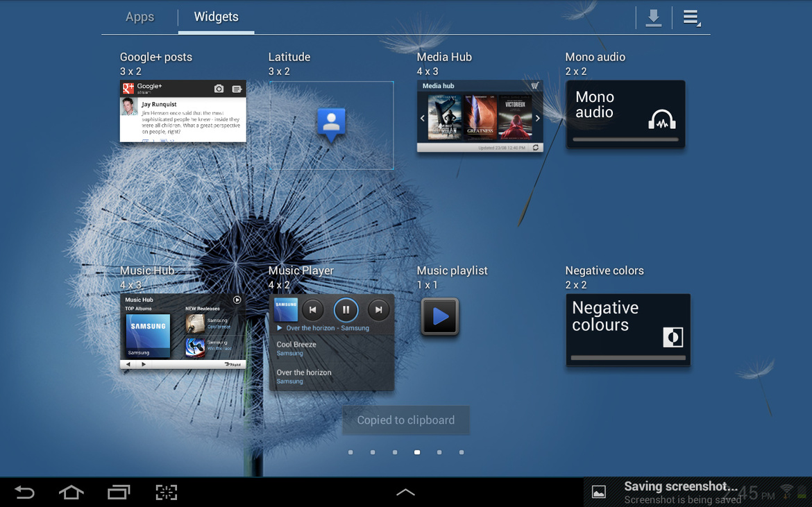The height and width of the screenshot is (507, 812).
Task: Select the Music Hub widget label
Action: click(147, 270)
